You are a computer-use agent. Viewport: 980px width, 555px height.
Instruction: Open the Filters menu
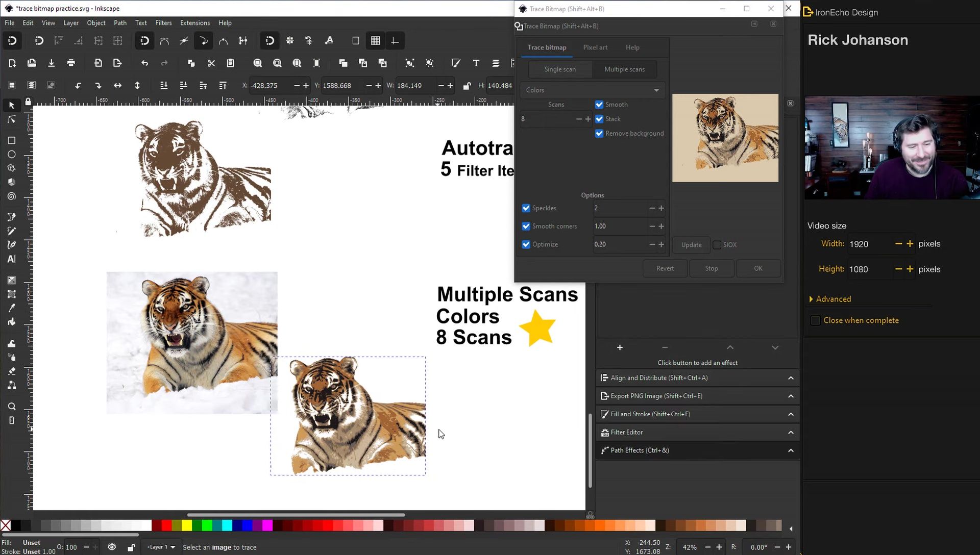click(163, 23)
